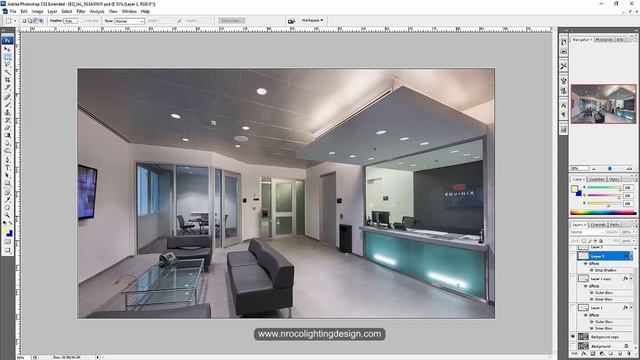
Task: Toggle Outer Glow visibility on Layer 1 copy
Action: (x=591, y=293)
